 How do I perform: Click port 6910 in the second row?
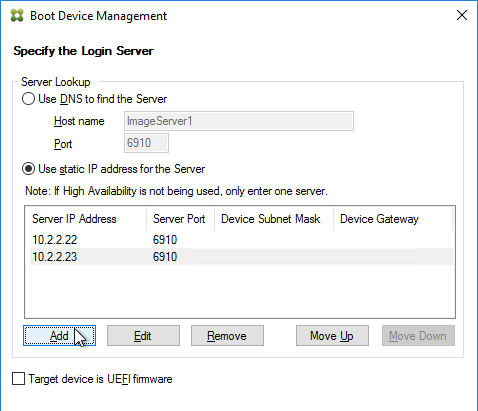tap(165, 257)
